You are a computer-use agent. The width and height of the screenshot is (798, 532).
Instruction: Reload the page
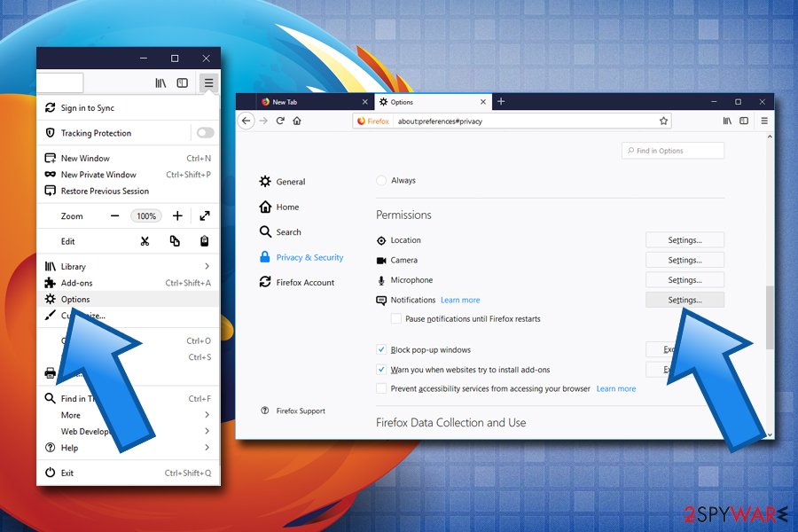click(280, 121)
